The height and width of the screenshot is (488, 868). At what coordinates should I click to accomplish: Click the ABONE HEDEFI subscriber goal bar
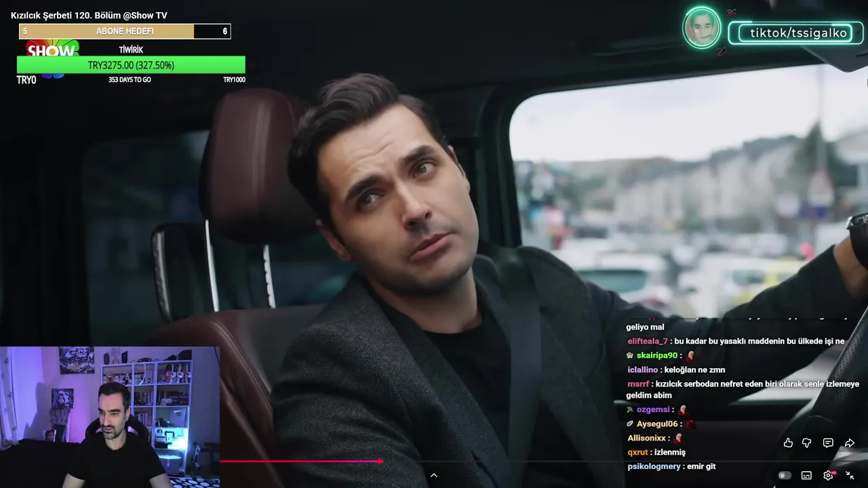(125, 31)
